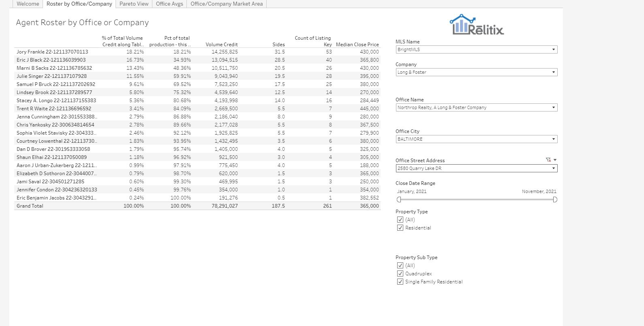Select the Roster by Office/Company tab
This screenshot has height=326, width=644.
(x=79, y=4)
